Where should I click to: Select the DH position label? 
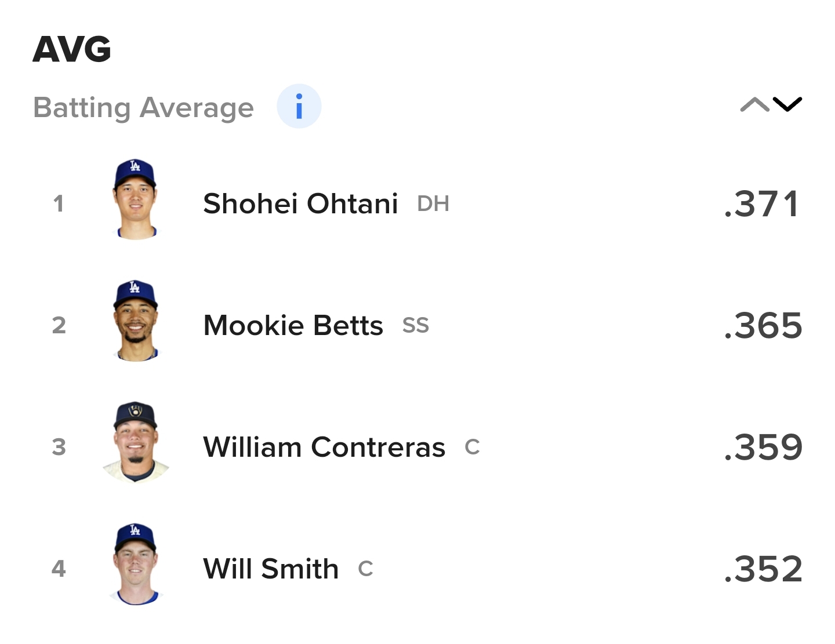click(433, 204)
